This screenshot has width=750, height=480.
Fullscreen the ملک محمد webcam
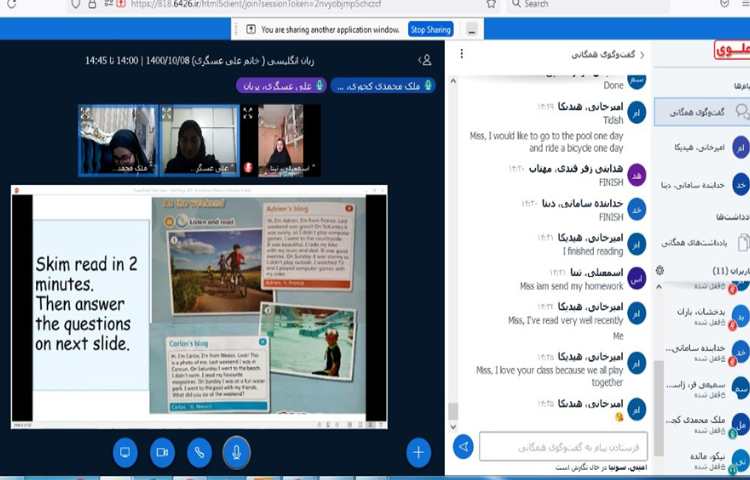(x=86, y=113)
